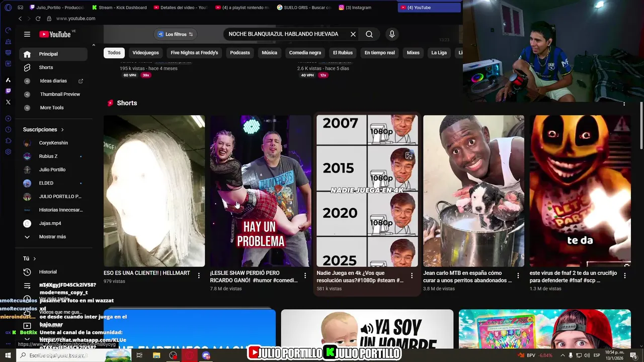Image resolution: width=644 pixels, height=362 pixels.
Task: Expand Suscripciones section arrow
Action: (62, 130)
